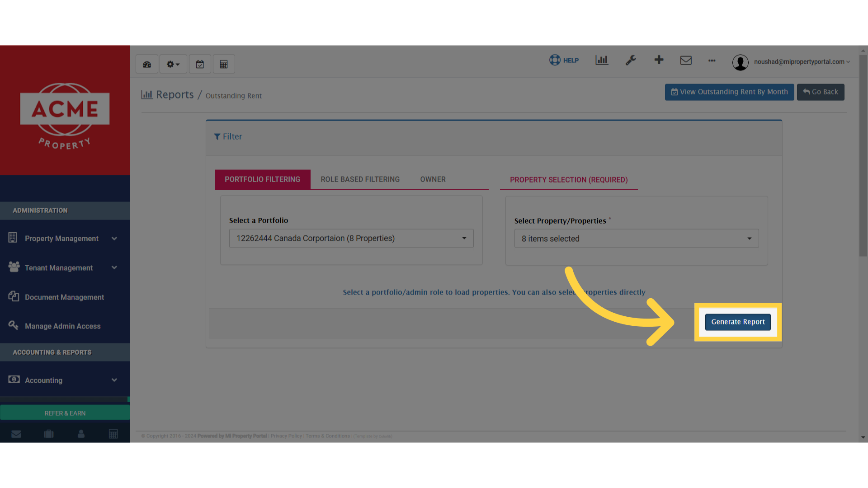The image size is (868, 488).
Task: Click the Go Back button
Action: click(x=821, y=92)
